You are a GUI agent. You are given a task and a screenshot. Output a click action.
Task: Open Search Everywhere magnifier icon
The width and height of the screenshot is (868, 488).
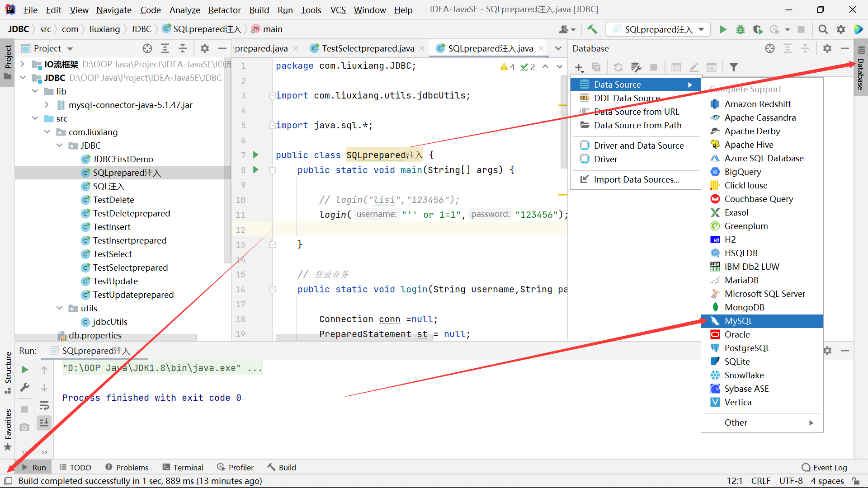823,29
